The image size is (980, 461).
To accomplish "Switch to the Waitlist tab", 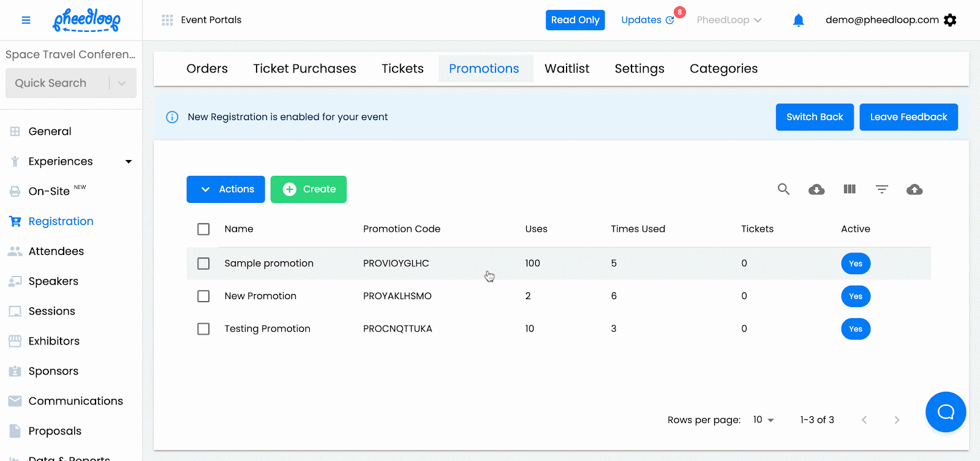I will click(x=567, y=69).
